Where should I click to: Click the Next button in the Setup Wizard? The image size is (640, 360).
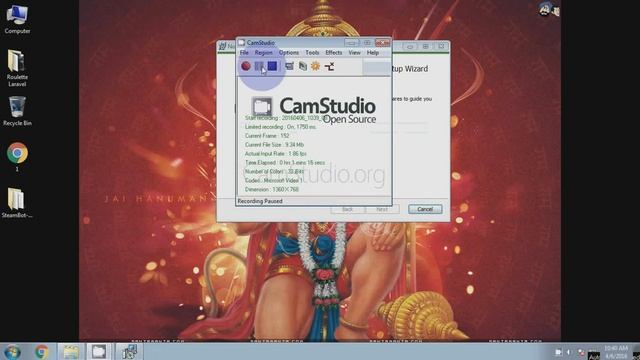pos(382,209)
